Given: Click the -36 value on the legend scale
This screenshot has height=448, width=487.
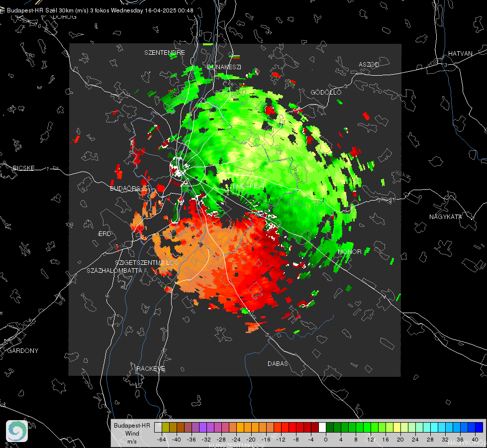Looking at the screenshot, I should click(x=192, y=440).
